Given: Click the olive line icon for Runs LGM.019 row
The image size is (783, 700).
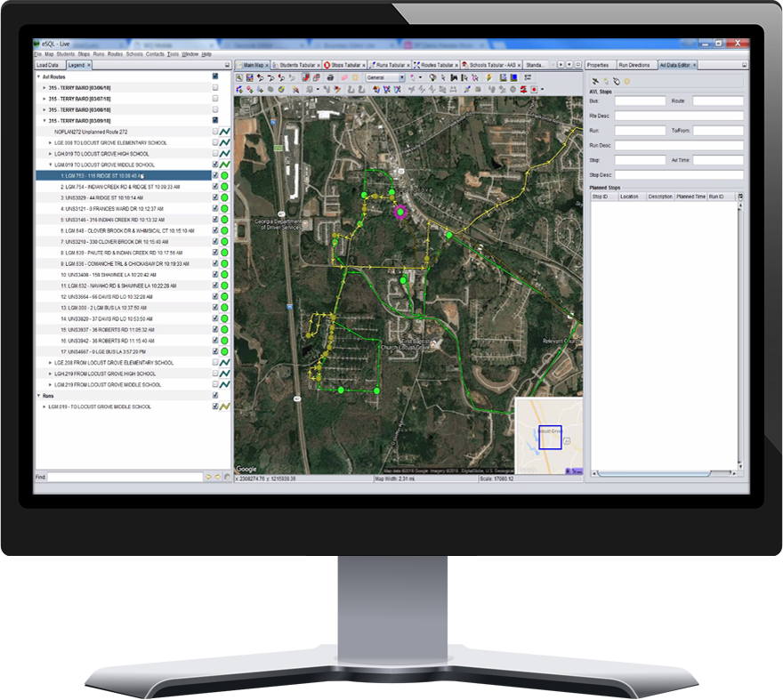Looking at the screenshot, I should (225, 406).
